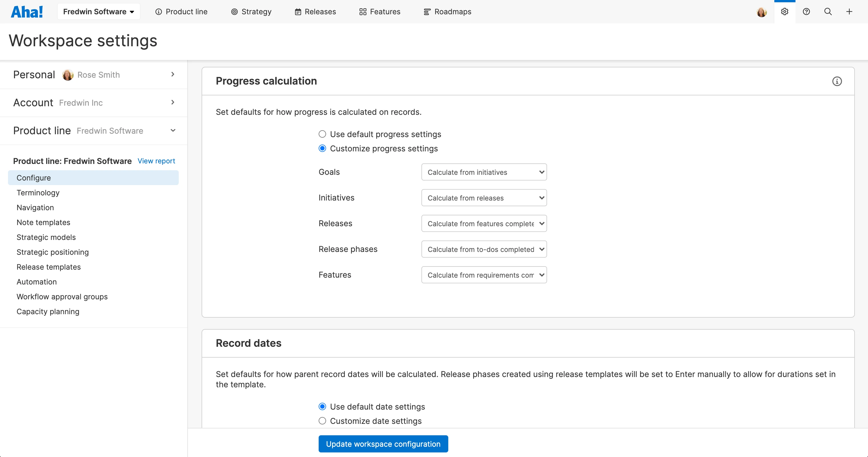Screen dimensions: 868x457
Task: Open the Goals calculation dropdown
Action: [483, 172]
